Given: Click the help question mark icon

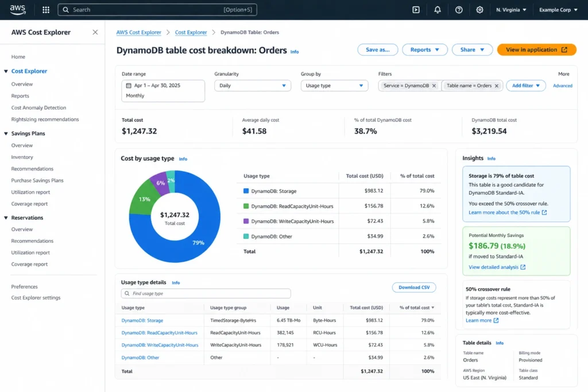Looking at the screenshot, I should (458, 9).
